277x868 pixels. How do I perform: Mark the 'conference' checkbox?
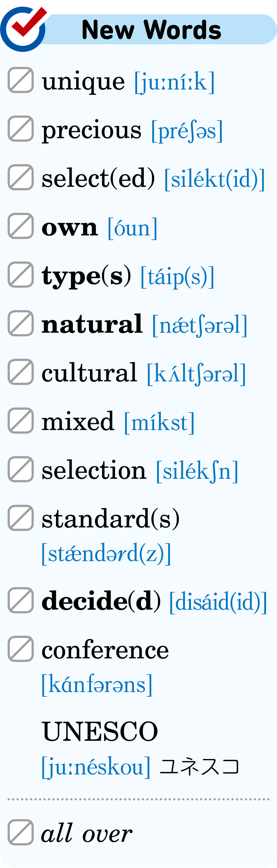pos(21,649)
